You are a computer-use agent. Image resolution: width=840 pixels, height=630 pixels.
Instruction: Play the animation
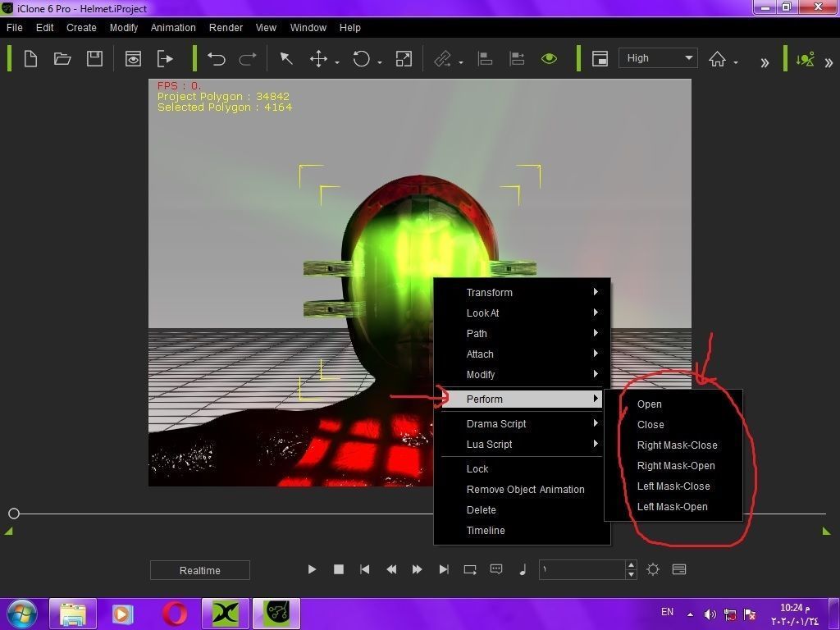click(x=312, y=569)
